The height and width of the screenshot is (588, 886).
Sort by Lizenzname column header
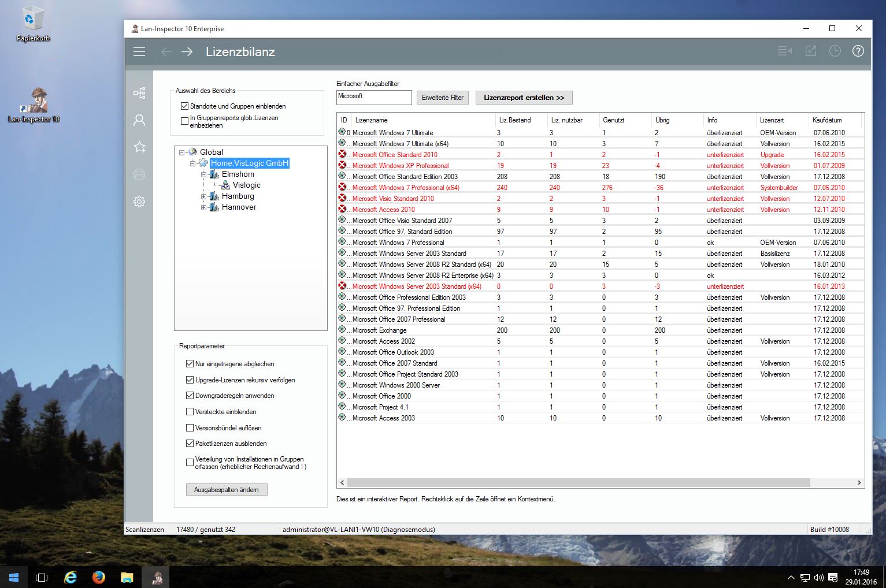371,120
